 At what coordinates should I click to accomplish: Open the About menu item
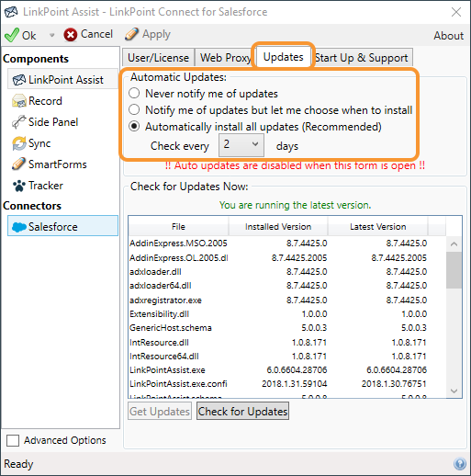click(x=449, y=36)
